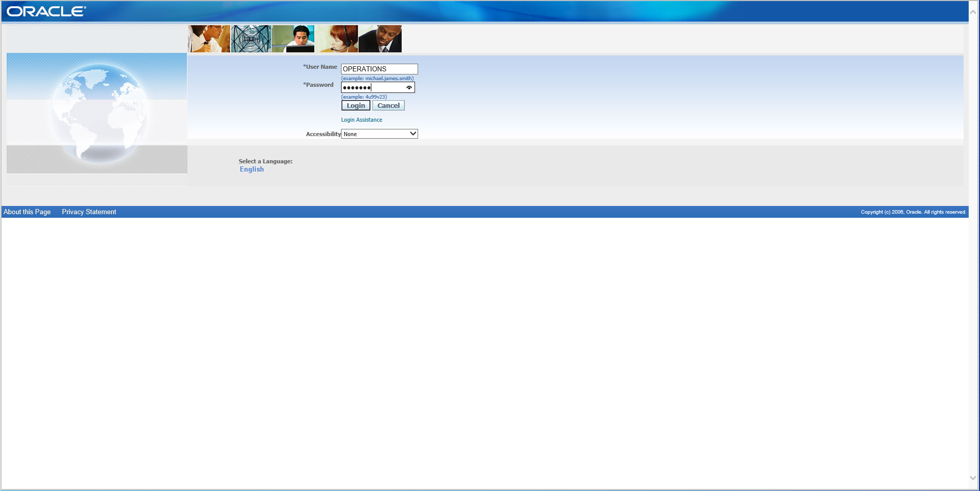980x491 pixels.
Task: Click the banner photo of man at laptop
Action: [293, 39]
